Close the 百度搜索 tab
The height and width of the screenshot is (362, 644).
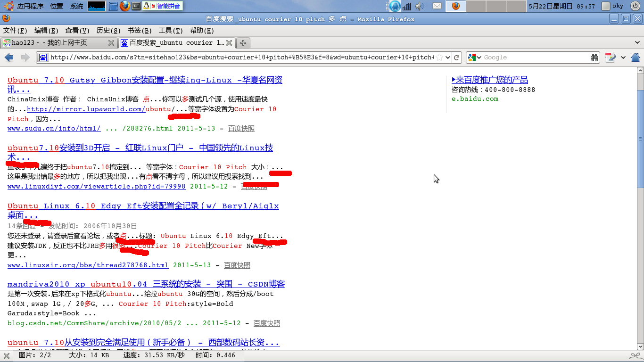coord(229,43)
